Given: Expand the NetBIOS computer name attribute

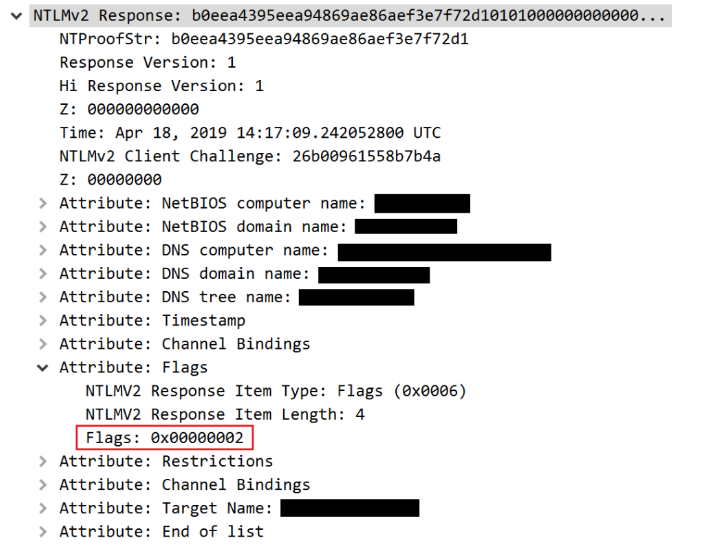Looking at the screenshot, I should point(42,204).
